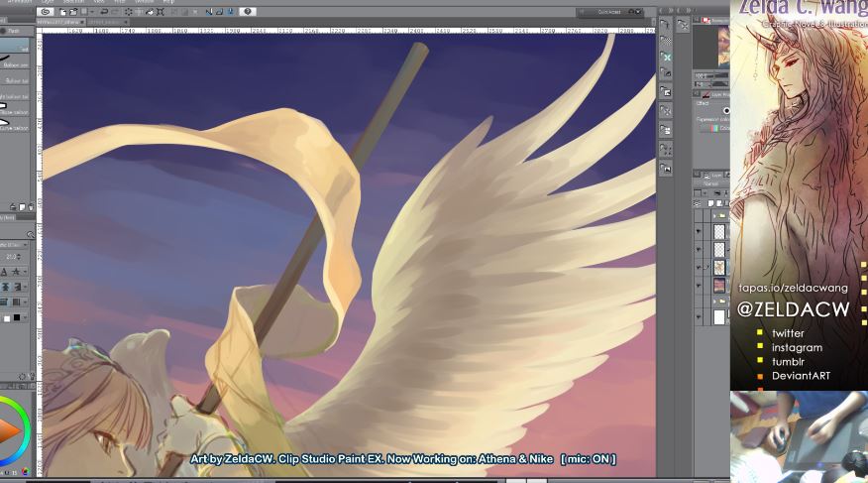This screenshot has width=868, height=483.
Task: Select the character artwork layer thumbnail
Action: (719, 268)
